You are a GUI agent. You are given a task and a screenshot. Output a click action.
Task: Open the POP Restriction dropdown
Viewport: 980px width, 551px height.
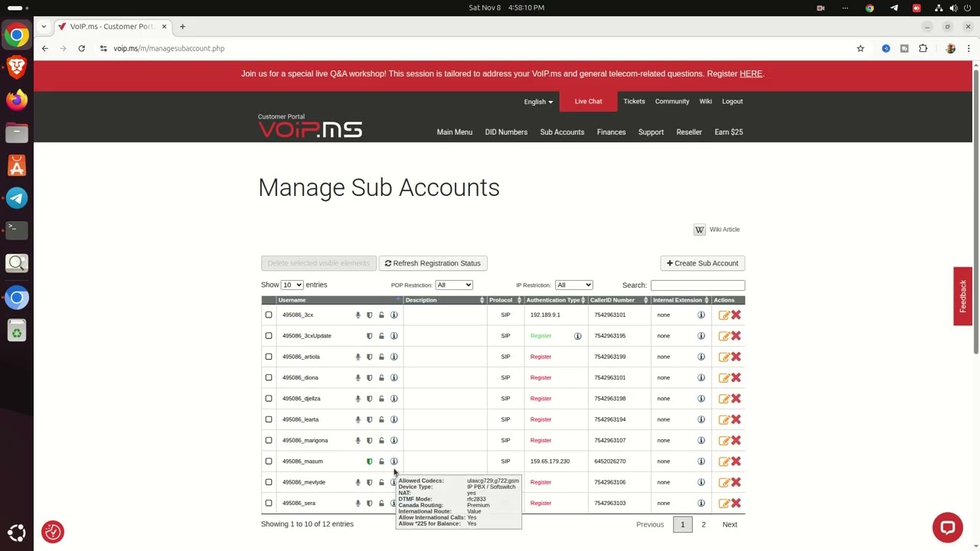[454, 285]
